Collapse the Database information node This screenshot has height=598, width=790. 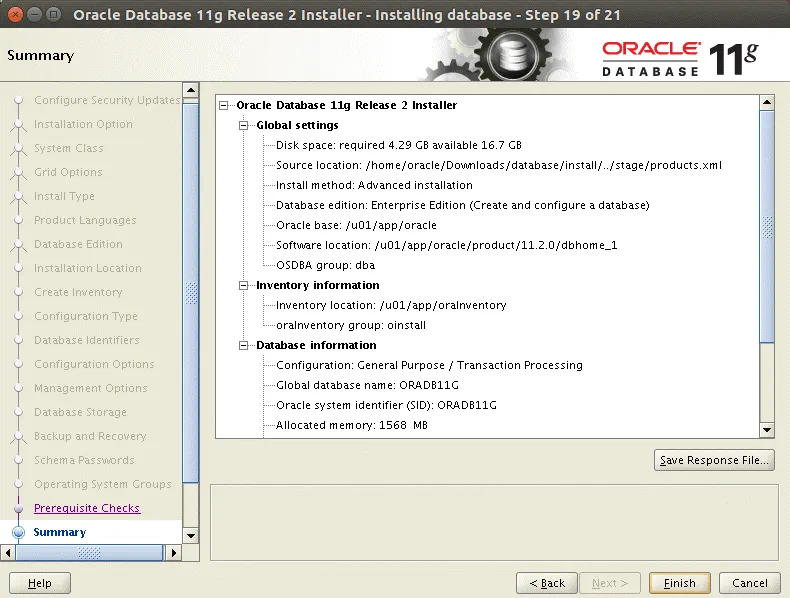pos(243,346)
